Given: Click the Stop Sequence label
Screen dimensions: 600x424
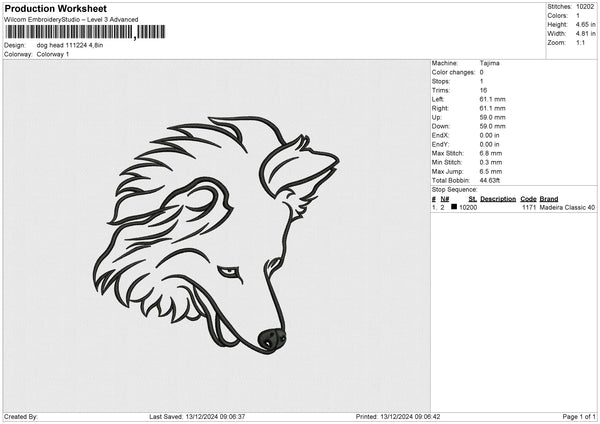Looking at the screenshot, I should pyautogui.click(x=454, y=187).
